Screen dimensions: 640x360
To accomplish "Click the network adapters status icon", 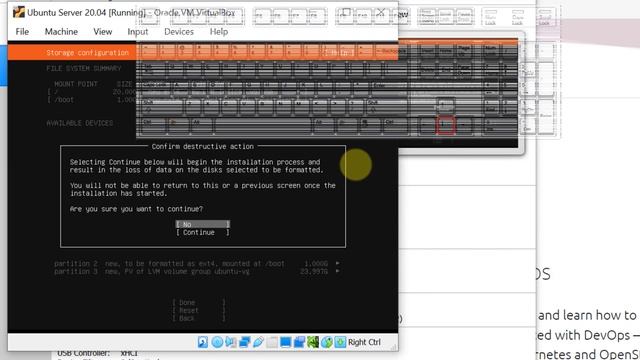I will click(x=244, y=342).
